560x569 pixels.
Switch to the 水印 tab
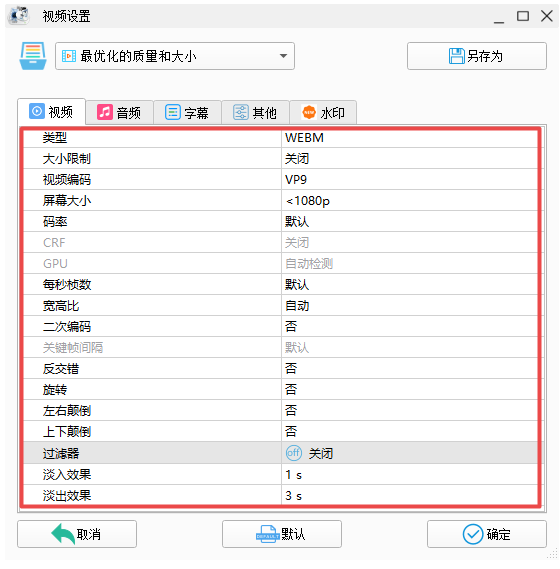[323, 112]
